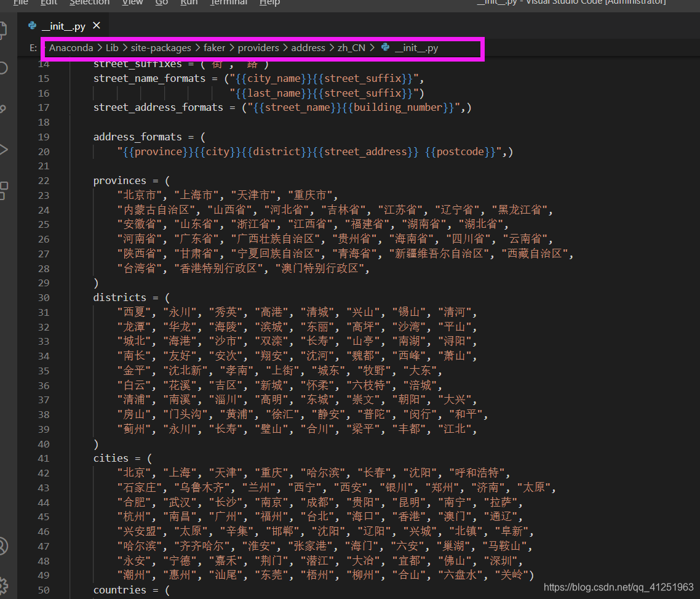Click the "呼和浩特" city string
Screen dimensions: 700x599
pyautogui.click(x=477, y=473)
